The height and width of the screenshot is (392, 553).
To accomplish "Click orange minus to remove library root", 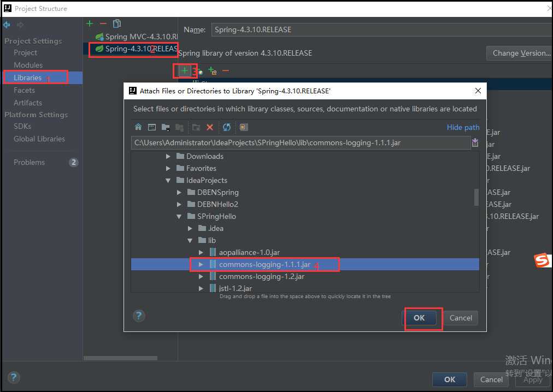I will click(x=226, y=71).
